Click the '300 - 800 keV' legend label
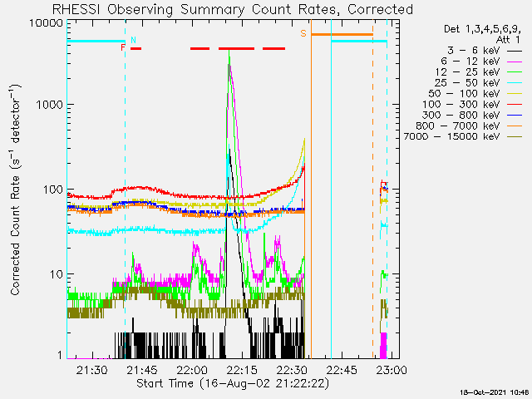532x399 pixels. (x=461, y=116)
